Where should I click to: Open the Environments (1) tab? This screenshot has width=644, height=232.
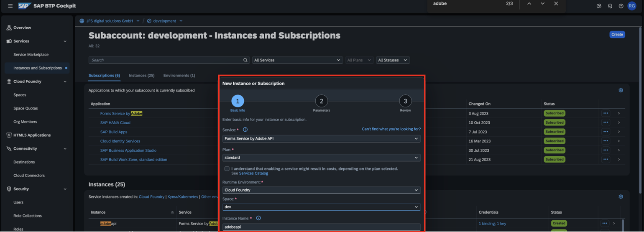point(179,76)
